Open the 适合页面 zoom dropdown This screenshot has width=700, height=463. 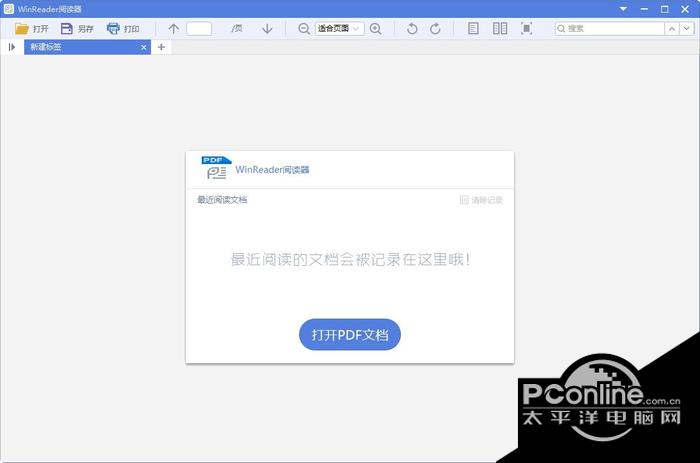340,29
